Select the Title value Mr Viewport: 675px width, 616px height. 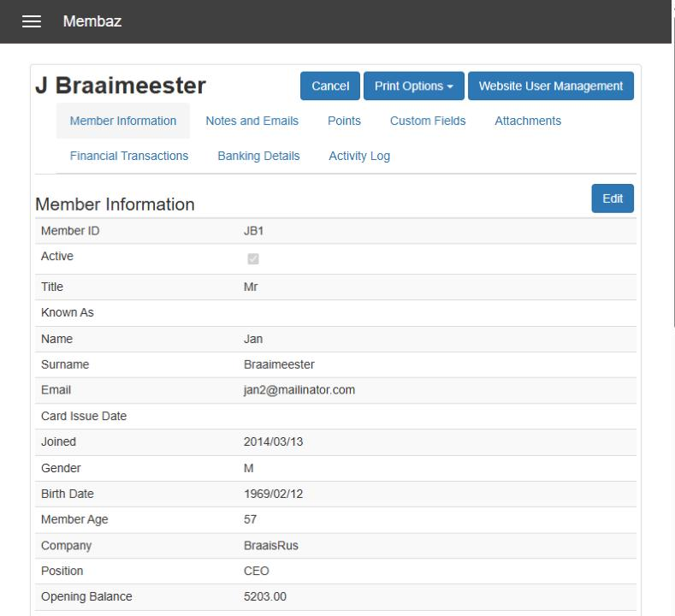(x=251, y=287)
